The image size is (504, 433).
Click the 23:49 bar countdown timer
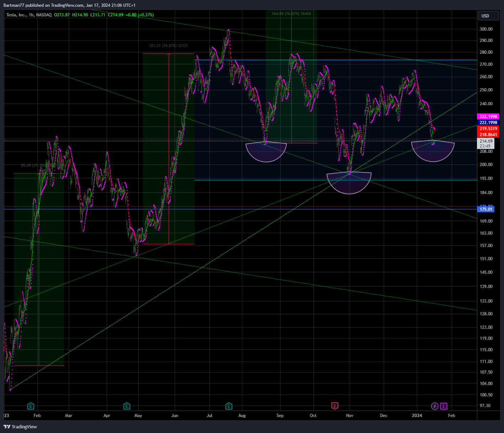click(486, 146)
